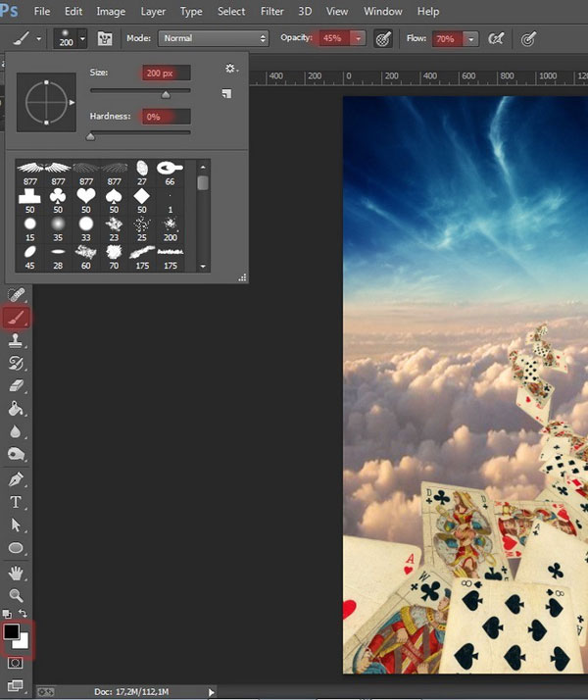Image resolution: width=588 pixels, height=700 pixels.
Task: Open the brush preset picker showing 200
Action: click(70, 38)
